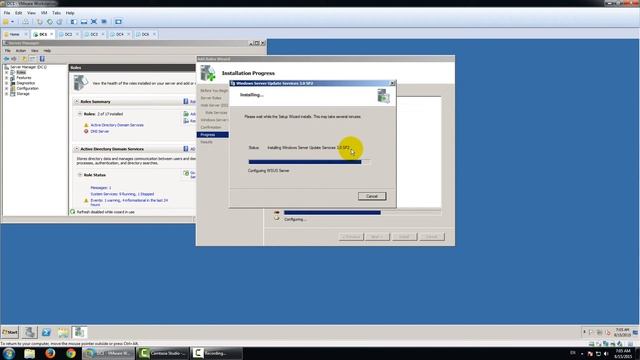Click the Up one level icon in Server Manager
This screenshot has height=360, width=640.
pos(24,59)
